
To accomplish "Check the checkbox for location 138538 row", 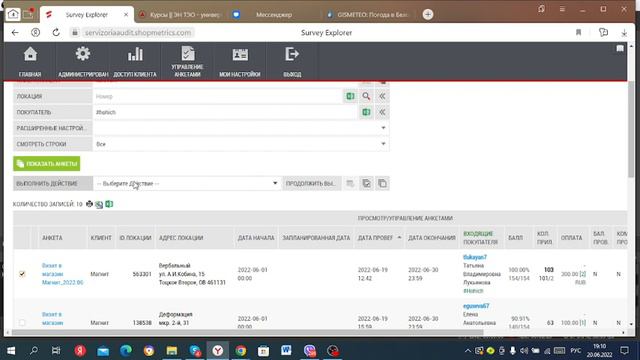I will click(x=22, y=322).
